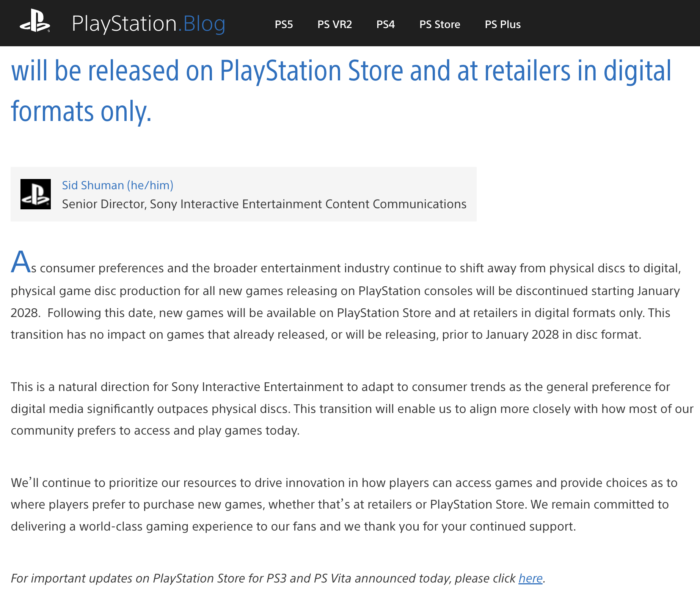This screenshot has width=700, height=606.
Task: Open the PS Store navigation link
Action: point(439,24)
